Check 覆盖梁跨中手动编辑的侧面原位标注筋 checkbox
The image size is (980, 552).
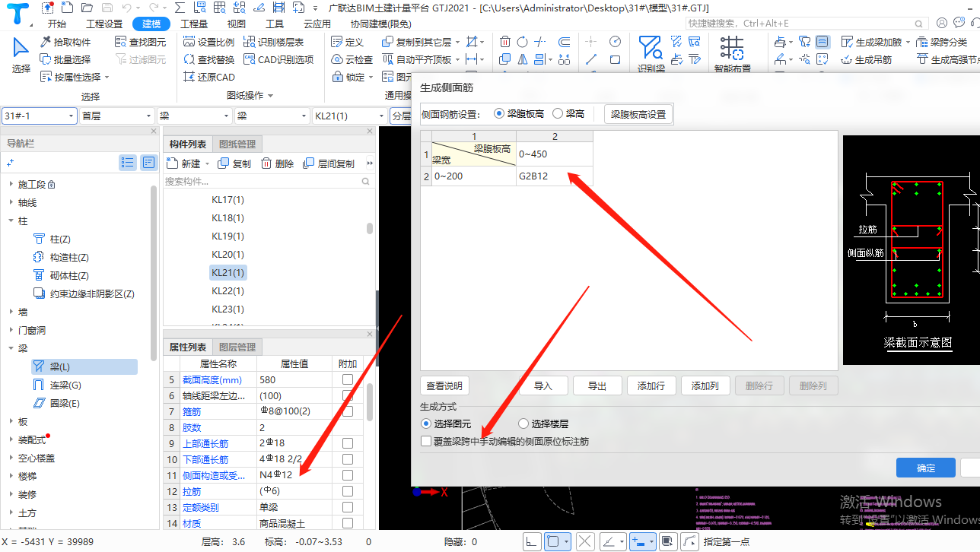[x=426, y=441]
